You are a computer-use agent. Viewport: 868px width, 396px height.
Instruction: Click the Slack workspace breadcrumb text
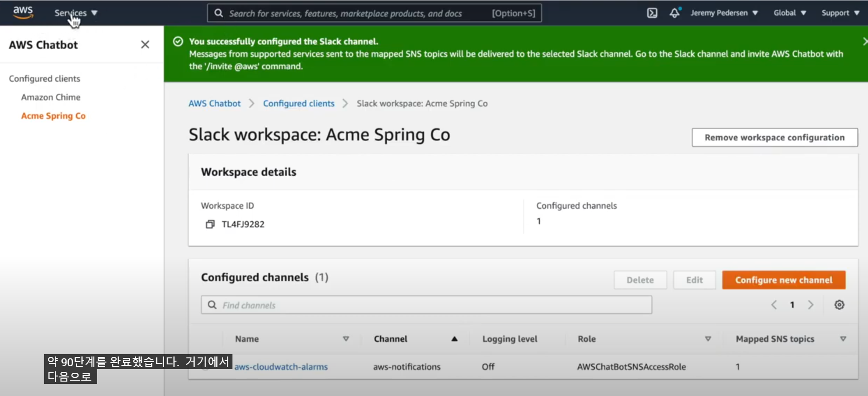pos(422,103)
